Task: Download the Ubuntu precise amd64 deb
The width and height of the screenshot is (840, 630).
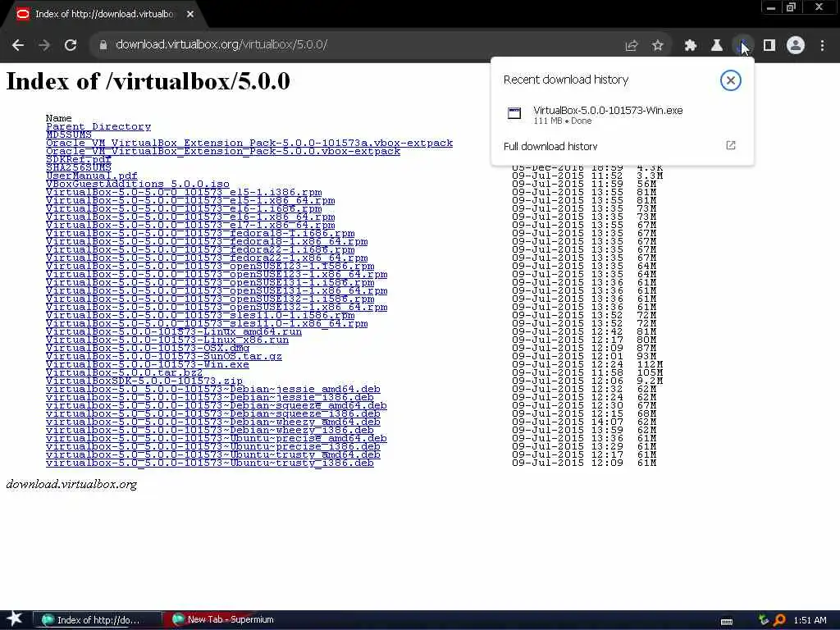Action: click(217, 439)
